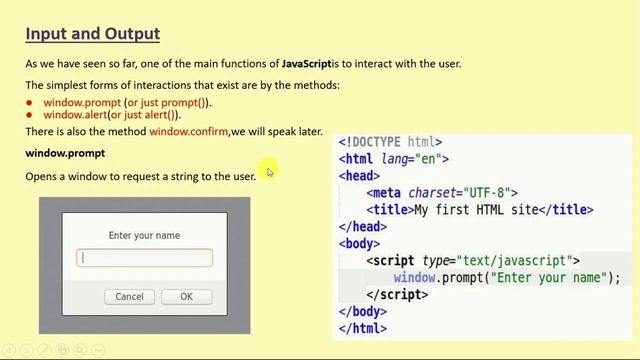Activate the zoom magnifier slideshow icon
The width and height of the screenshot is (640, 360).
80,350
